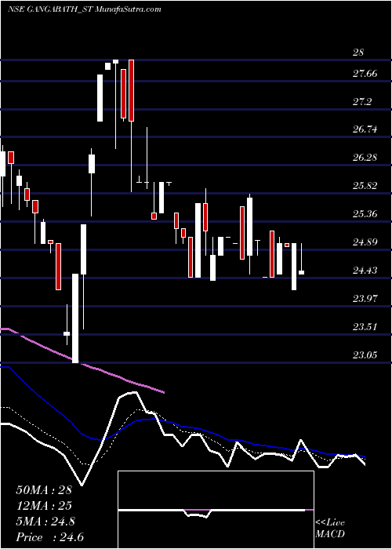
Task: Select the 23.97 price axis label
Action: (x=365, y=299)
